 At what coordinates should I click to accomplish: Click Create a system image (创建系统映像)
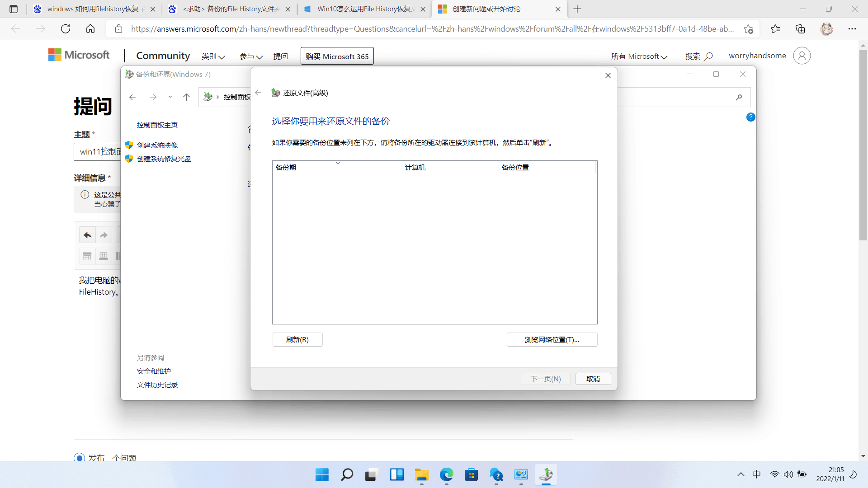click(157, 145)
